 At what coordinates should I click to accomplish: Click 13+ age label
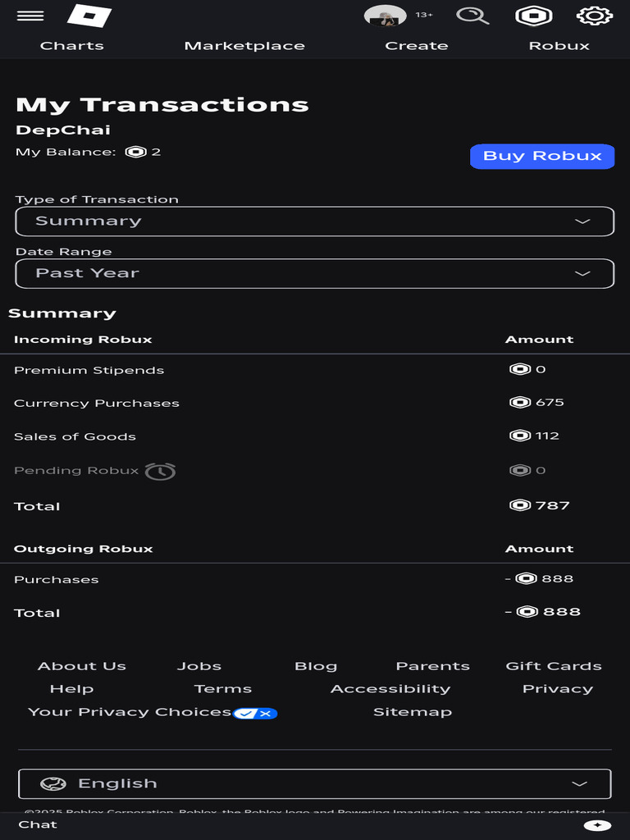pos(424,15)
